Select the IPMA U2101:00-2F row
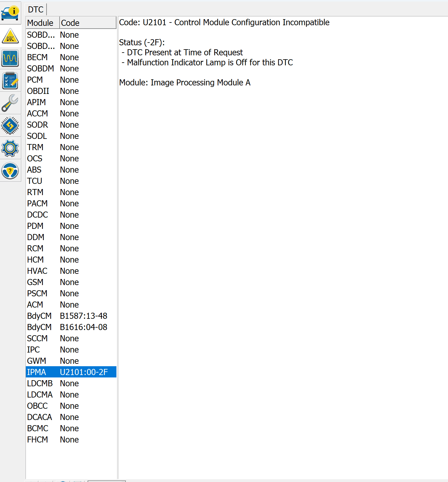 71,372
